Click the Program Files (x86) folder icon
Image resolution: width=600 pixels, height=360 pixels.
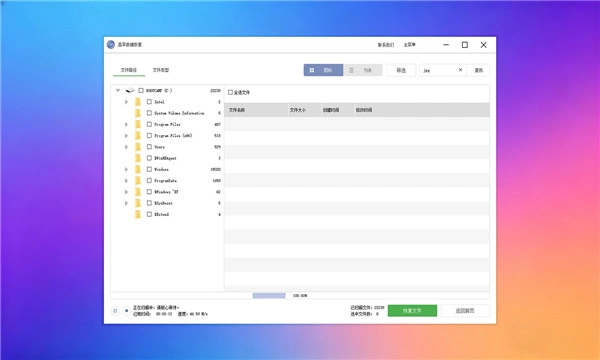pos(138,135)
